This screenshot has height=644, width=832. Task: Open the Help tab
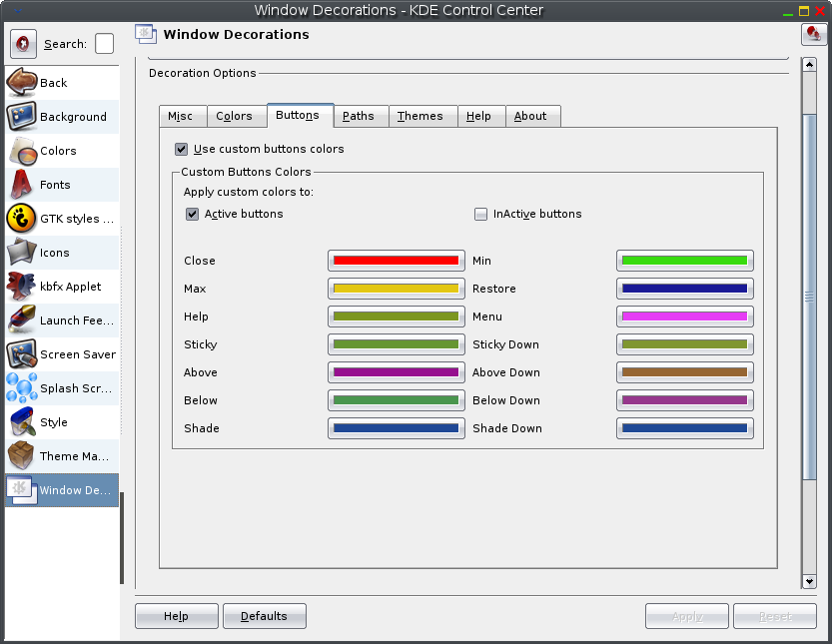point(481,116)
